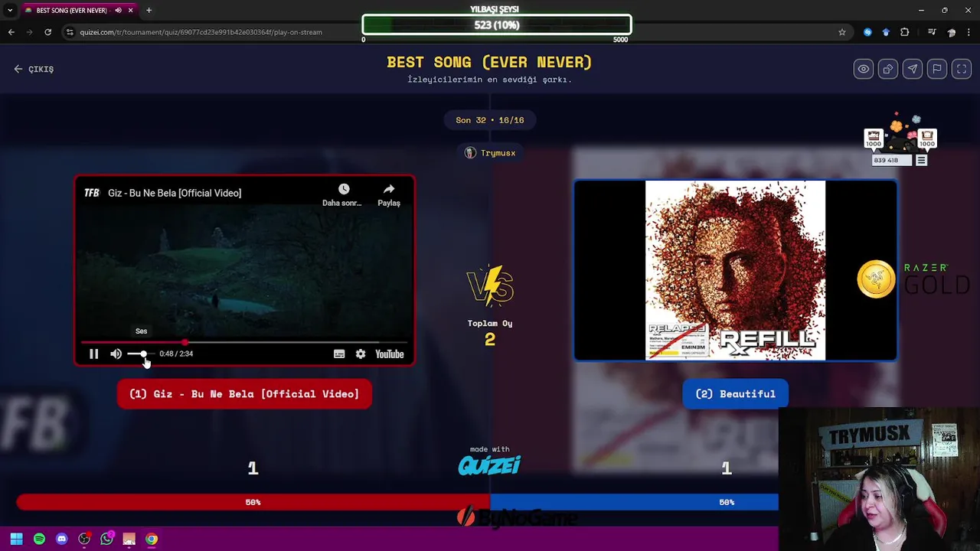
Task: Toggle subtitles in the YouTube player
Action: 339,354
